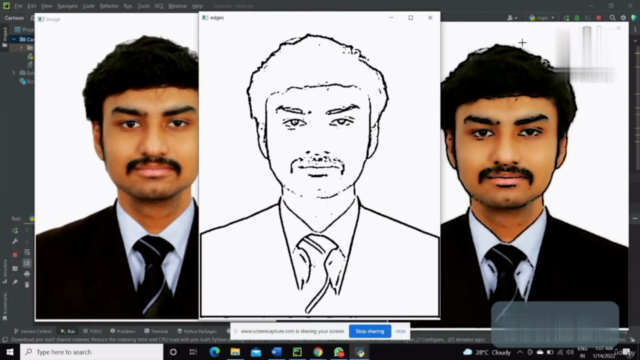Click the status bar indexes notification text
Screen dimensions: 640x360
tap(248, 340)
